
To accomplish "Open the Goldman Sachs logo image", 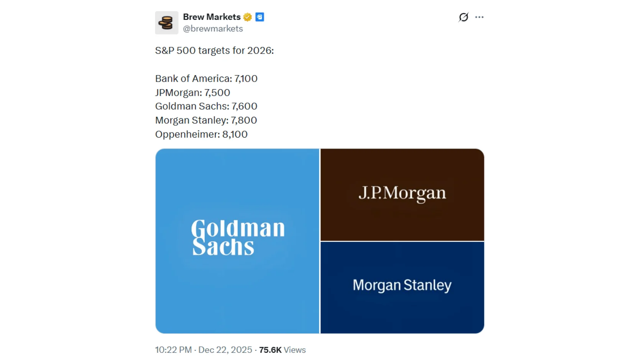I will (237, 241).
